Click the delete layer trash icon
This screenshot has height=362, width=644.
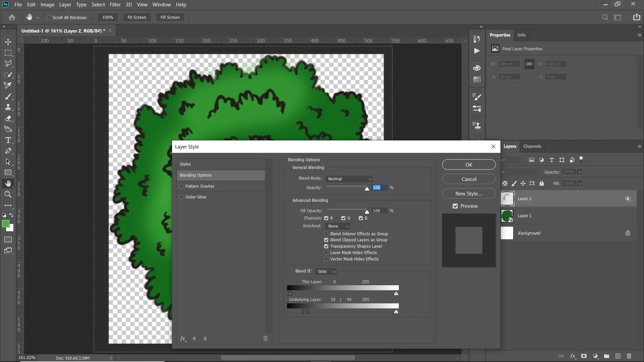pos(629,356)
